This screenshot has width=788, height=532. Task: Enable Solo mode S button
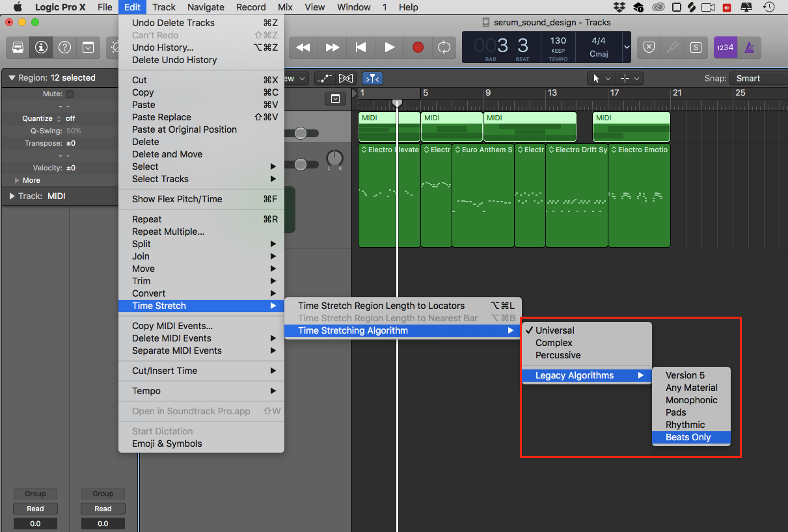[696, 47]
